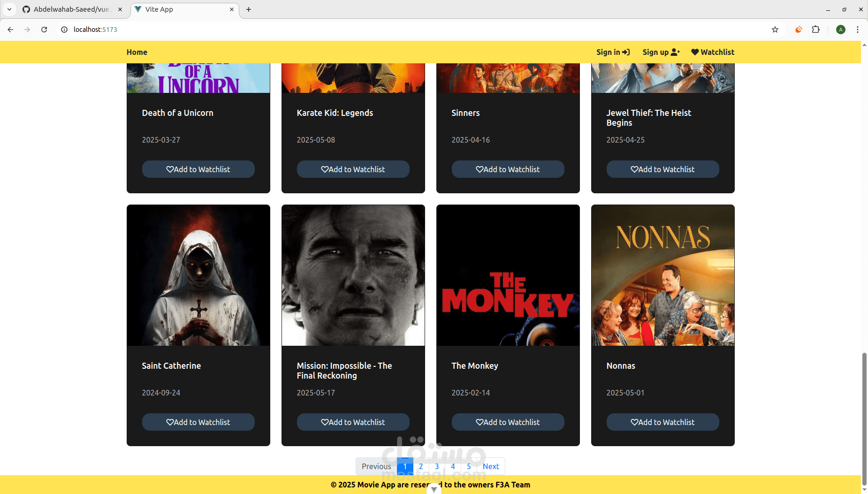Screen dimensions: 868x494
Task: Click the Saint Catherine title
Action: [x=171, y=366]
